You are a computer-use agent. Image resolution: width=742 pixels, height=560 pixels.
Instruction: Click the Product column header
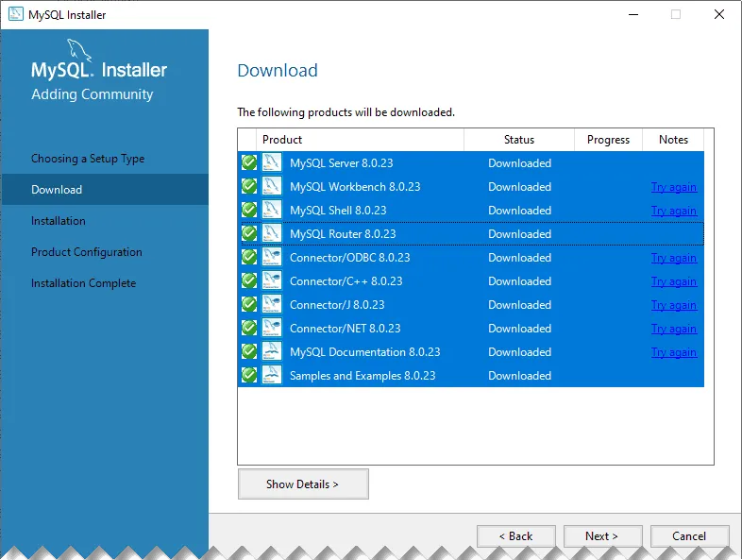pyautogui.click(x=360, y=140)
